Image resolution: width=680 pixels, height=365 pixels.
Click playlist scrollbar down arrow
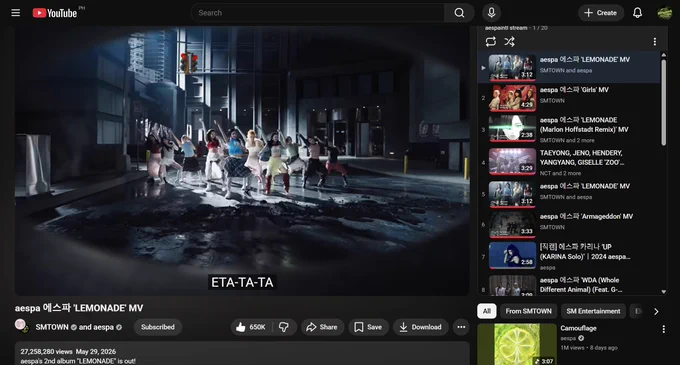coord(663,292)
